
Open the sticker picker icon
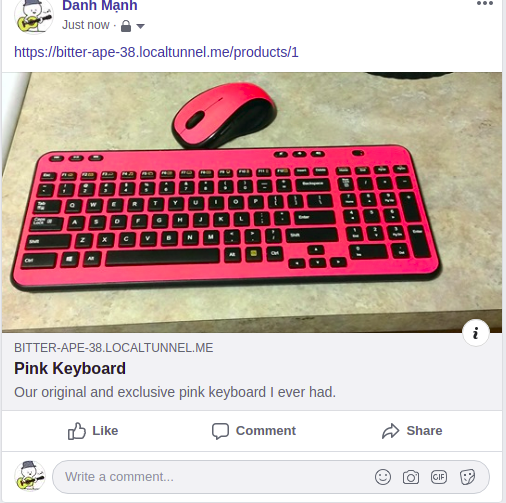[x=467, y=477]
